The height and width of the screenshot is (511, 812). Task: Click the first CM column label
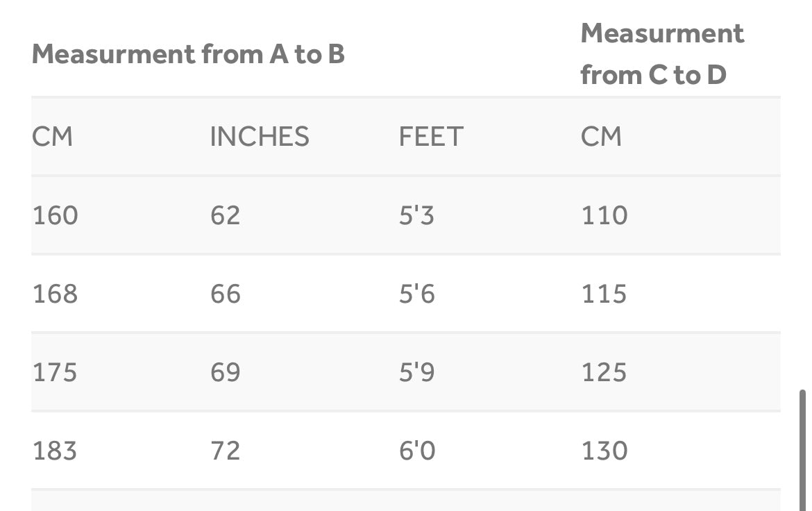(52, 137)
